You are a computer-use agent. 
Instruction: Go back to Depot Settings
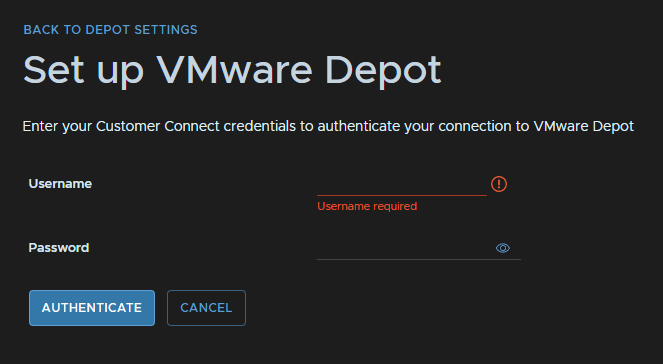pos(110,30)
